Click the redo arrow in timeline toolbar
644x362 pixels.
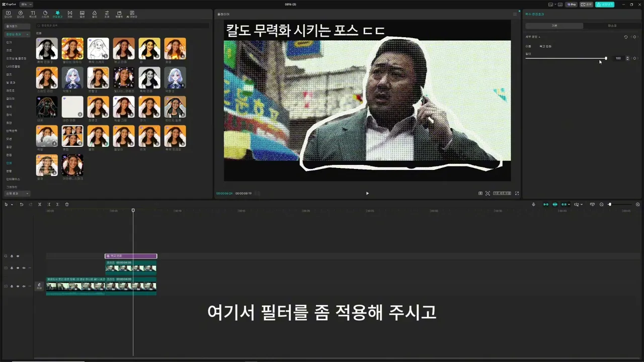click(x=30, y=205)
